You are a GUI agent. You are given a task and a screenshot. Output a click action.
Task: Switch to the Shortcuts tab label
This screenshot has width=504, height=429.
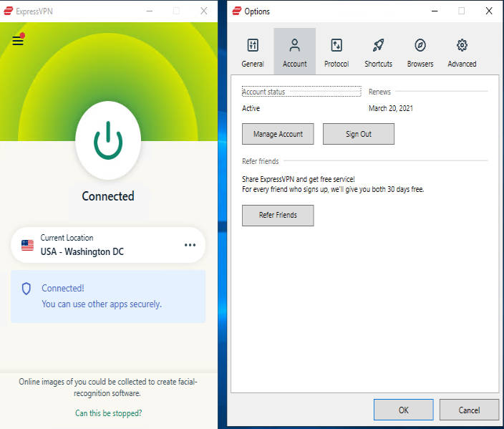pos(378,64)
